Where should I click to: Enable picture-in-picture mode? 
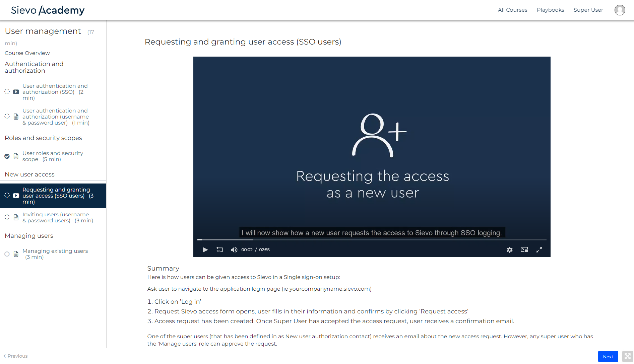(x=524, y=250)
